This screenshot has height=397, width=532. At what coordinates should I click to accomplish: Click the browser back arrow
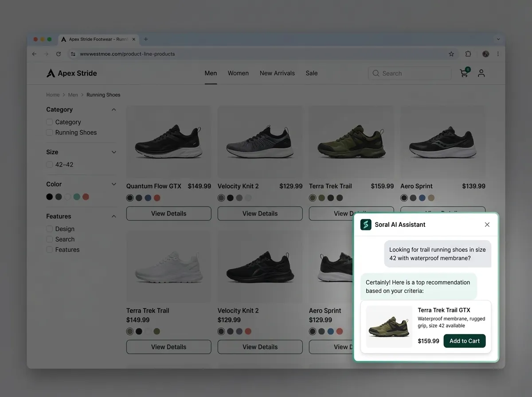(x=34, y=54)
